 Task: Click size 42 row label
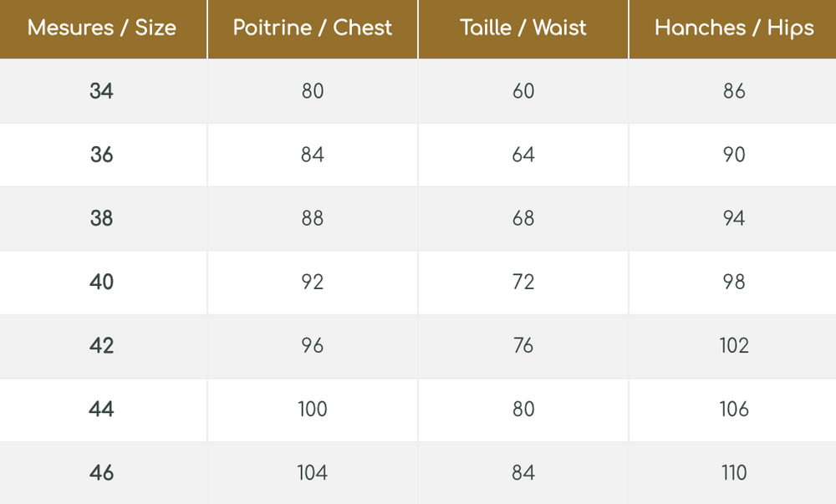point(102,345)
